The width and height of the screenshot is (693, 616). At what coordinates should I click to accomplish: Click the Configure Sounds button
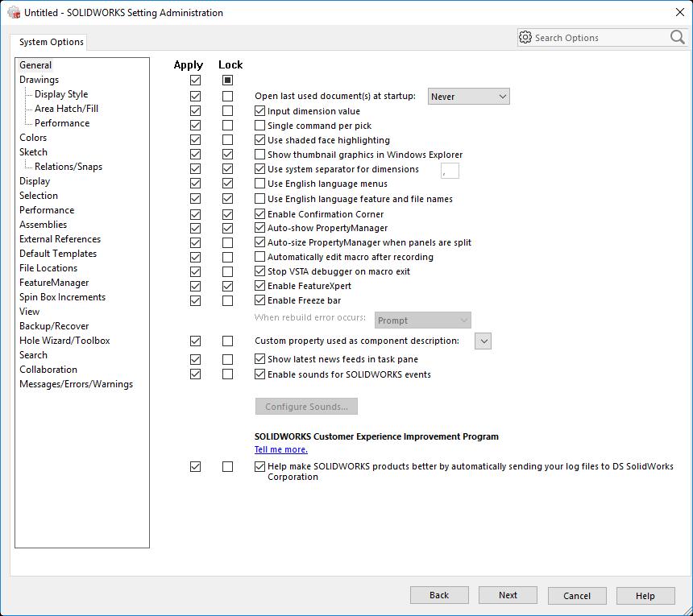click(306, 407)
